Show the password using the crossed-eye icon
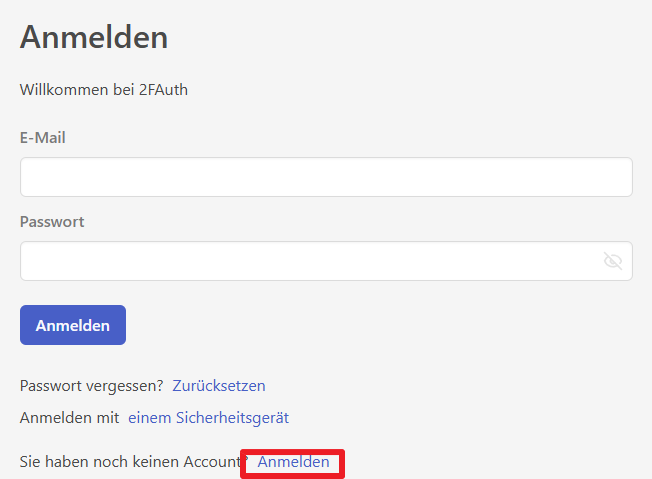 coord(613,261)
